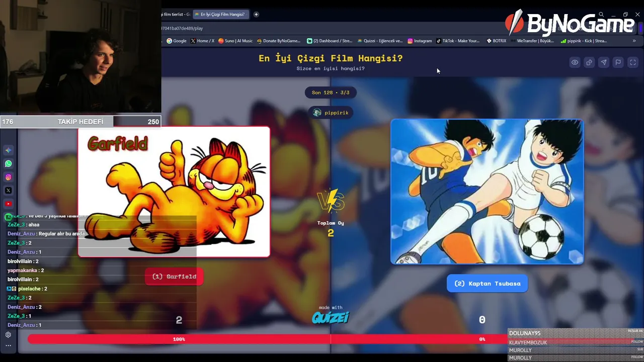Image resolution: width=644 pixels, height=362 pixels.
Task: Click the yapmakanka chat message
Action: click(26, 270)
